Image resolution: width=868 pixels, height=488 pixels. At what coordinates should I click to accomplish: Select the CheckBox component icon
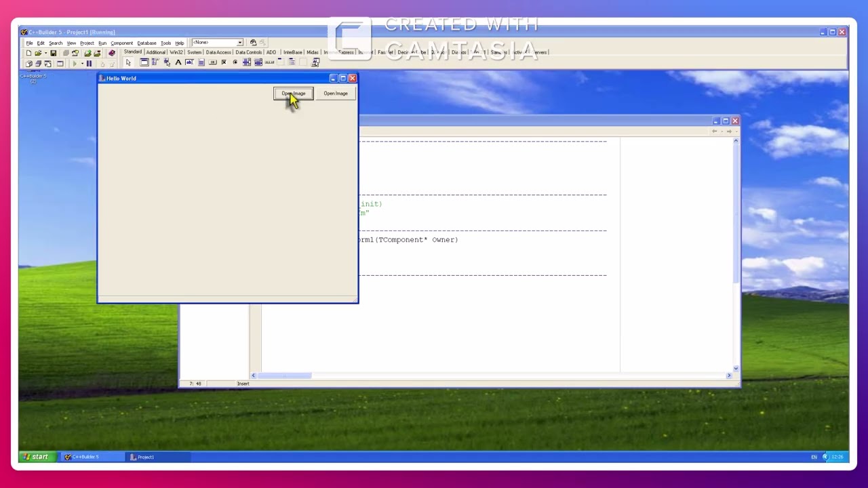(x=224, y=62)
